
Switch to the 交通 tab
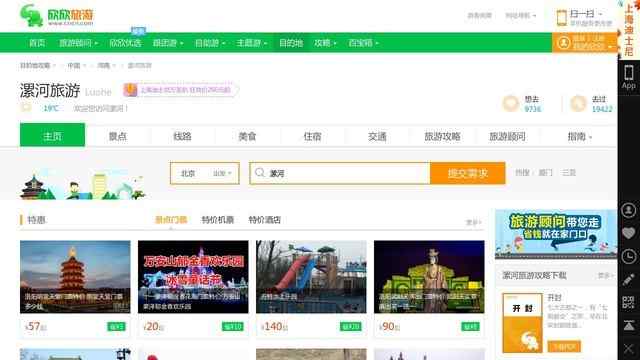coord(377,136)
